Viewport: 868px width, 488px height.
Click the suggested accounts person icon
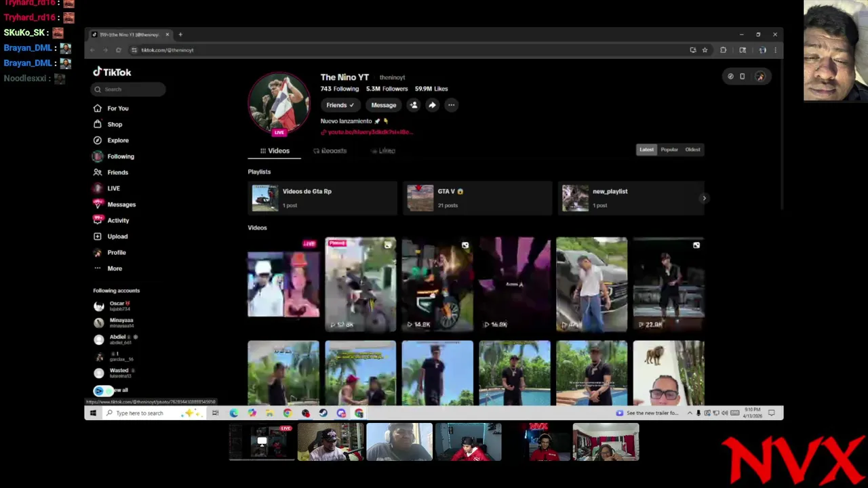click(x=414, y=105)
